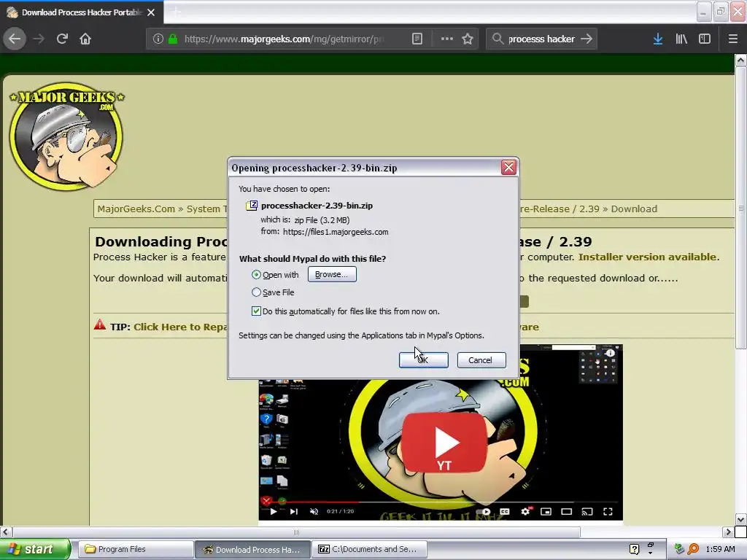The image size is (747, 560).
Task: Click the vertical scrollbar up arrow
Action: [x=740, y=60]
